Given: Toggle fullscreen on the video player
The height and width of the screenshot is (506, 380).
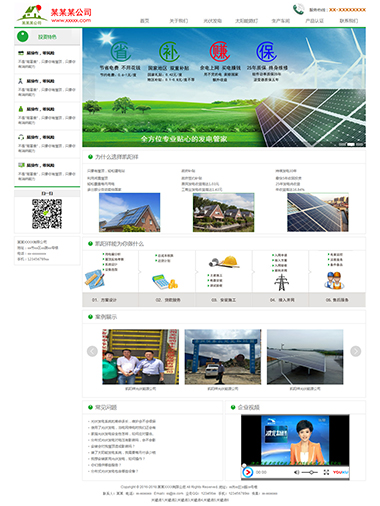Looking at the screenshot, I should tap(326, 472).
